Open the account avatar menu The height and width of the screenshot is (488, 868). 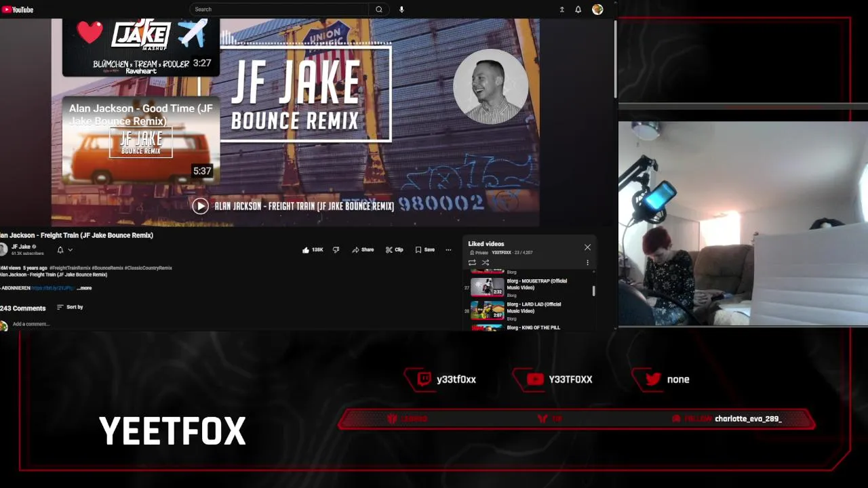597,9
